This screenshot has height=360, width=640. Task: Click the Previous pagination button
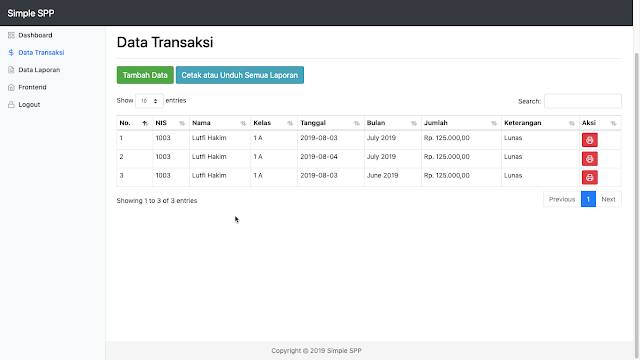(562, 199)
